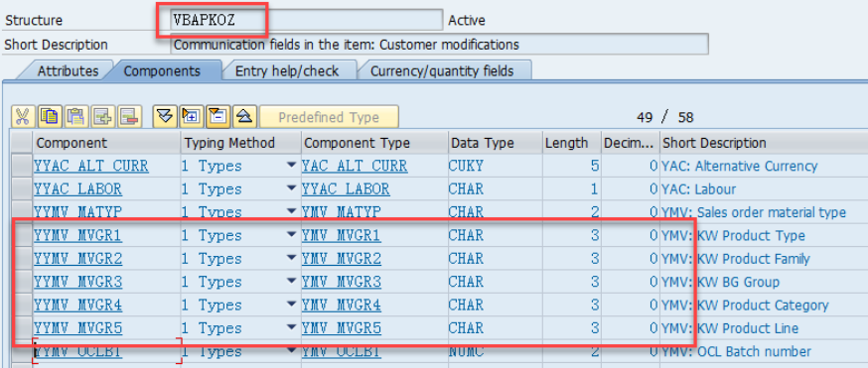Screen dimensions: 868x368
Task: Click the Typing Method column header
Action: (x=240, y=143)
